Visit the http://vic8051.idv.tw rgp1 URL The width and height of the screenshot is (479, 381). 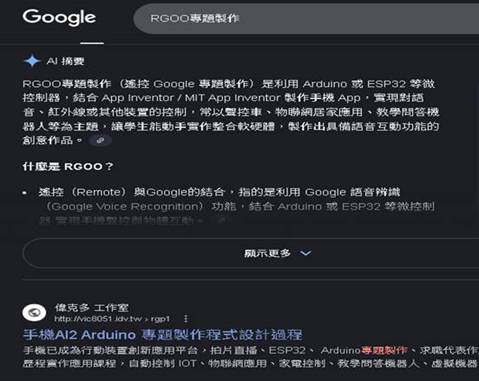(112, 319)
